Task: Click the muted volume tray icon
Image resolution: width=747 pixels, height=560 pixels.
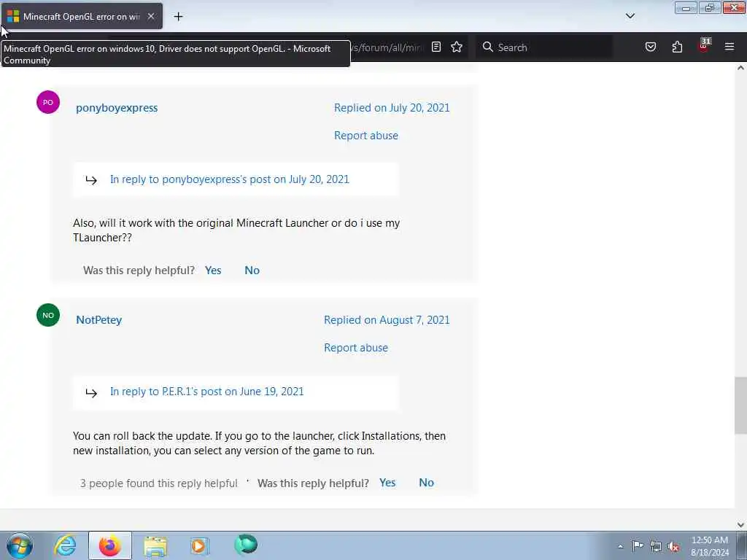Action: [673, 546]
